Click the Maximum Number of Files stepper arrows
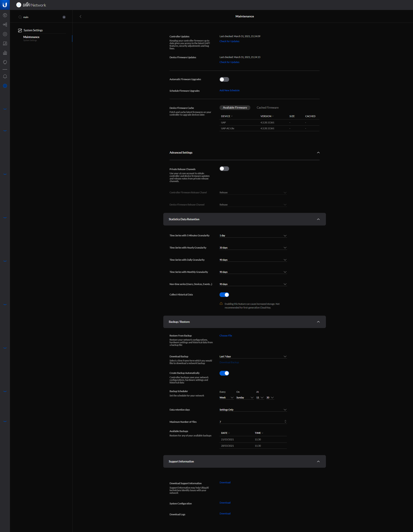This screenshot has height=532, width=413. [285, 421]
